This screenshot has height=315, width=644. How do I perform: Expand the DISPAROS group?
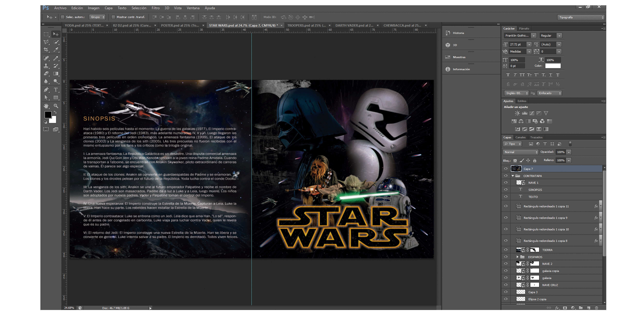[x=518, y=257]
